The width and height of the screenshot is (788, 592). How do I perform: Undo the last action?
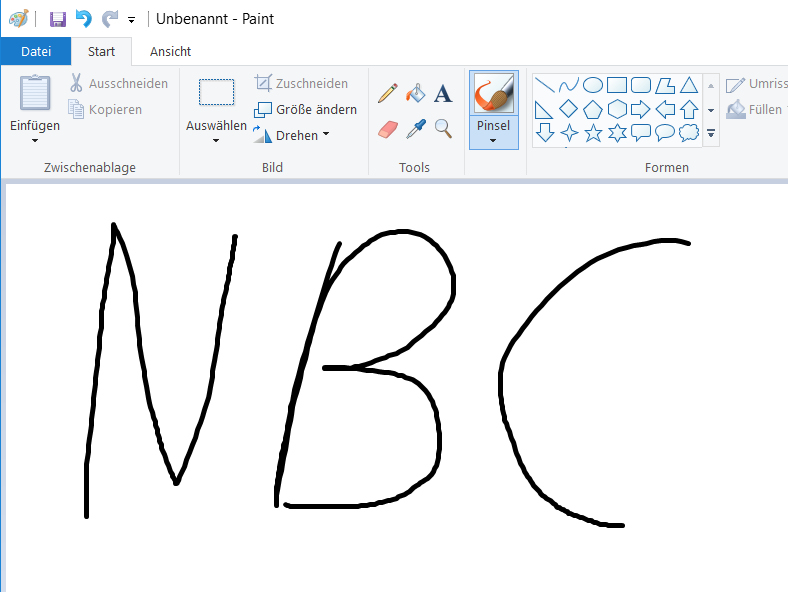[x=83, y=19]
